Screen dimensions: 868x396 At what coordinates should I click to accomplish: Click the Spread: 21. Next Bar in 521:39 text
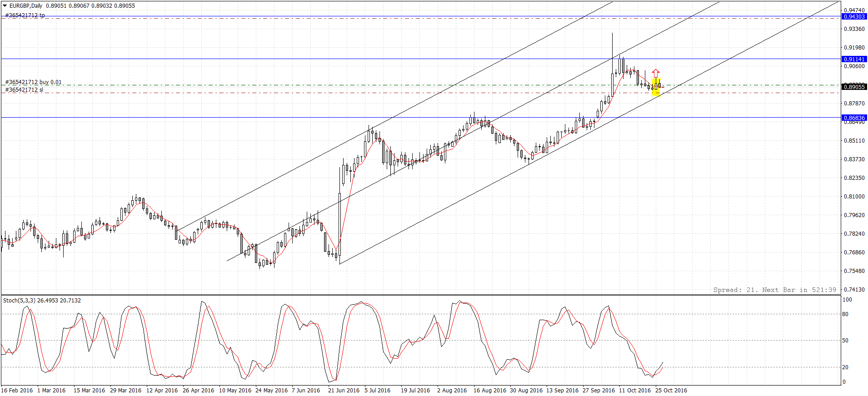774,290
